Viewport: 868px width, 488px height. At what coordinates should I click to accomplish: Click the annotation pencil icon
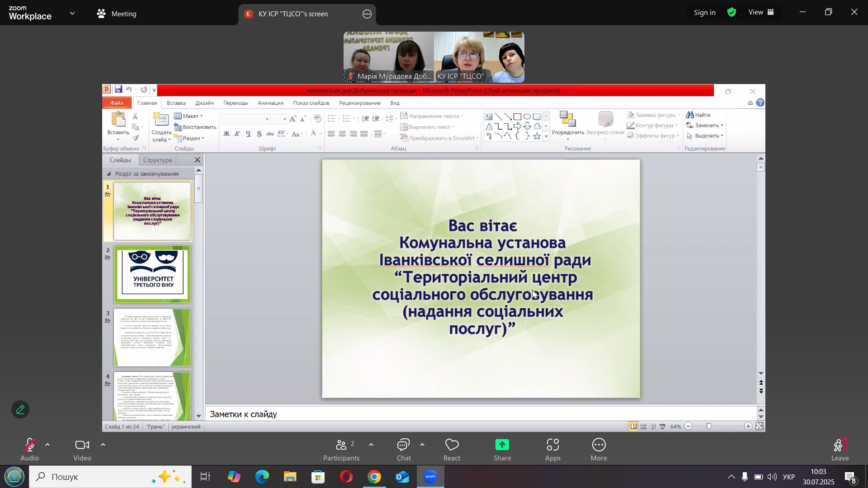pos(20,410)
